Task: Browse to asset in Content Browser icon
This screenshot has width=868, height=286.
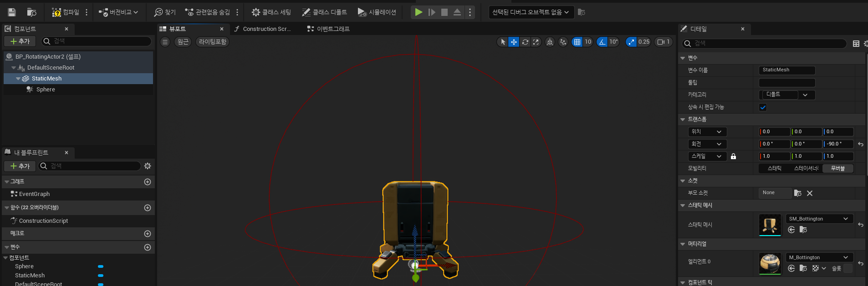Action: [x=32, y=12]
